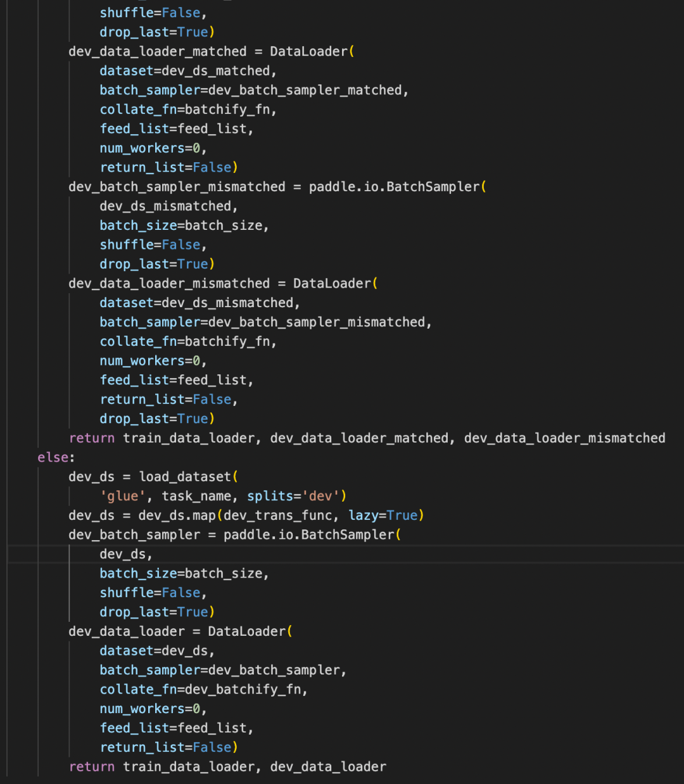Click the indent guide beside dev_batch_sampler block

click(69, 583)
